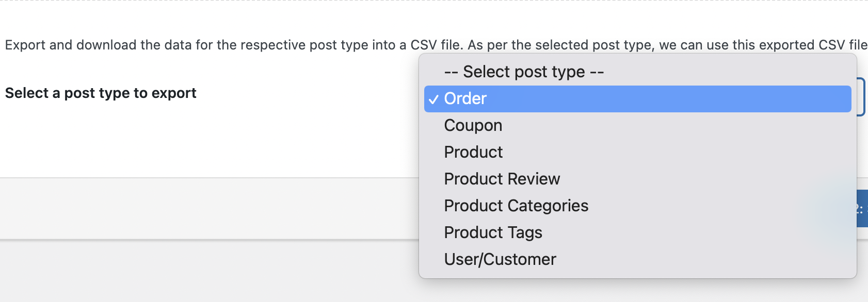Reset selection using the placeholder entry

tap(637, 72)
